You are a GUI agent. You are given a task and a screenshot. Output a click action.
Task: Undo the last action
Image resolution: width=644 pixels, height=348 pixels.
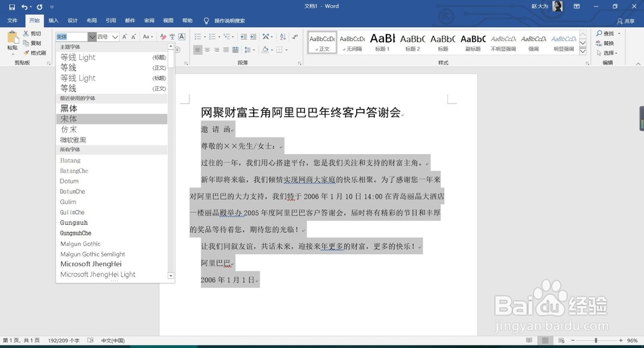pos(24,7)
